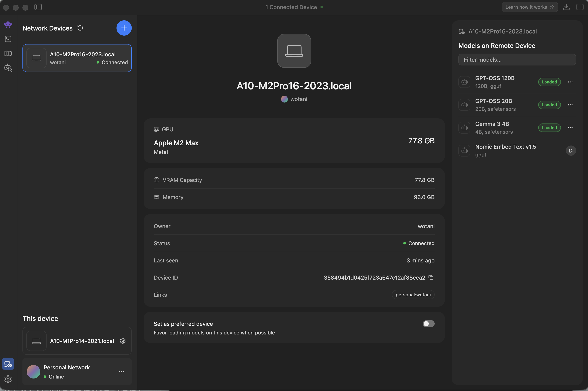This screenshot has height=391, width=588.
Task: Toggle the left sidebar panel icon
Action: point(38,7)
